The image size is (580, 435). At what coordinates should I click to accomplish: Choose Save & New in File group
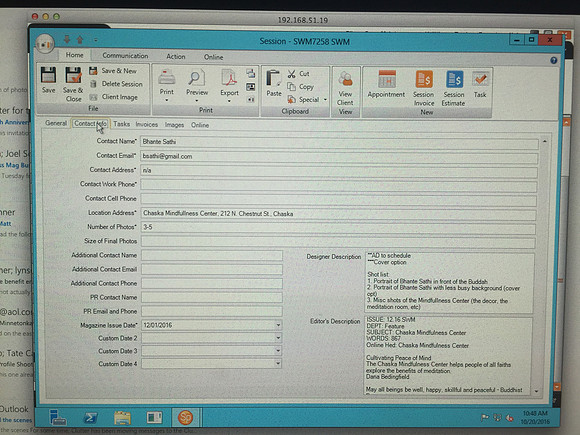(114, 71)
